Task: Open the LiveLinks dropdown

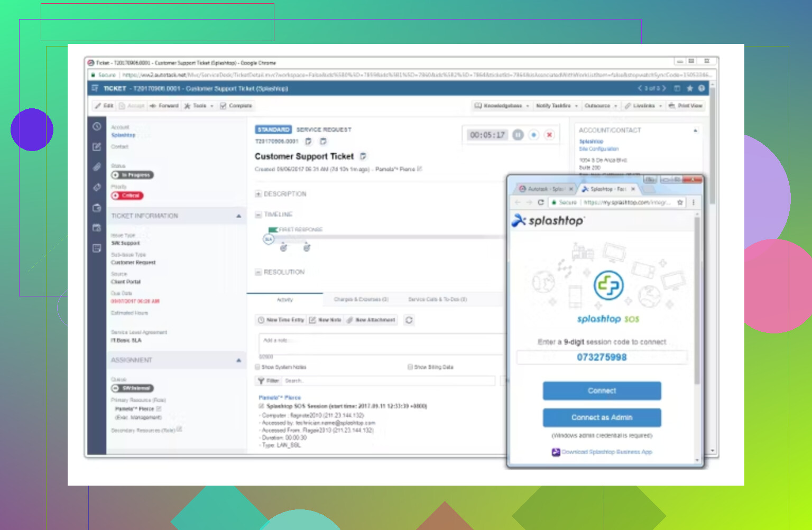Action: [x=643, y=106]
